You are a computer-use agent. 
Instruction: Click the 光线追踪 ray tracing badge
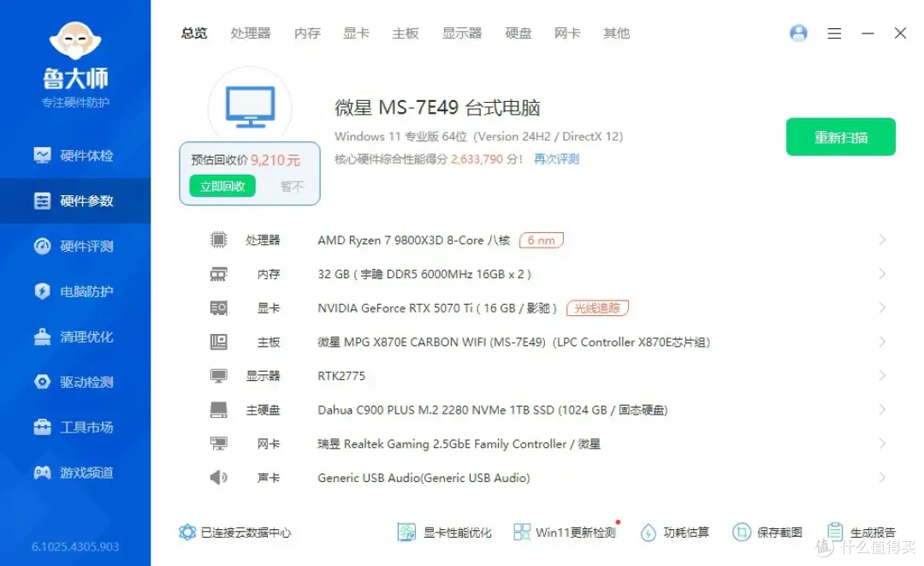tap(597, 308)
